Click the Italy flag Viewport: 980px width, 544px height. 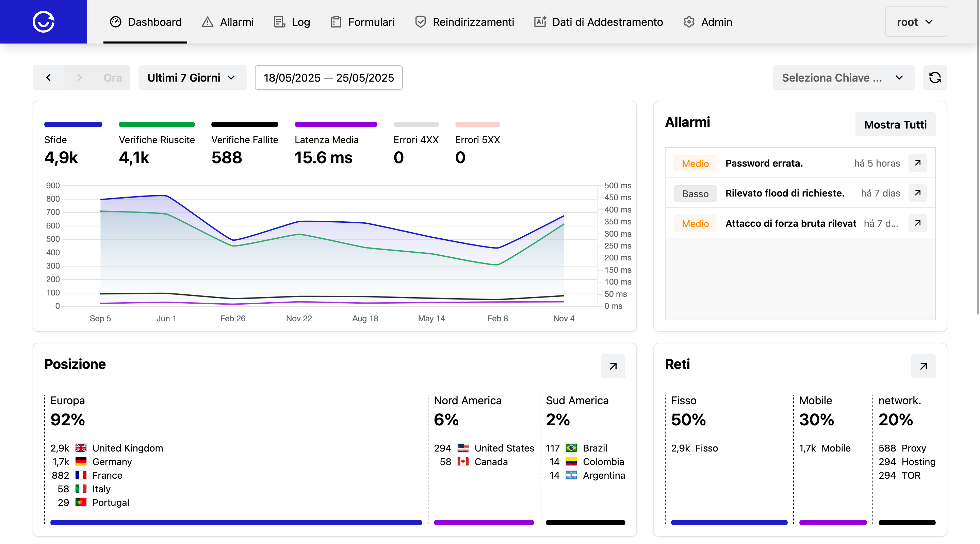coord(81,489)
